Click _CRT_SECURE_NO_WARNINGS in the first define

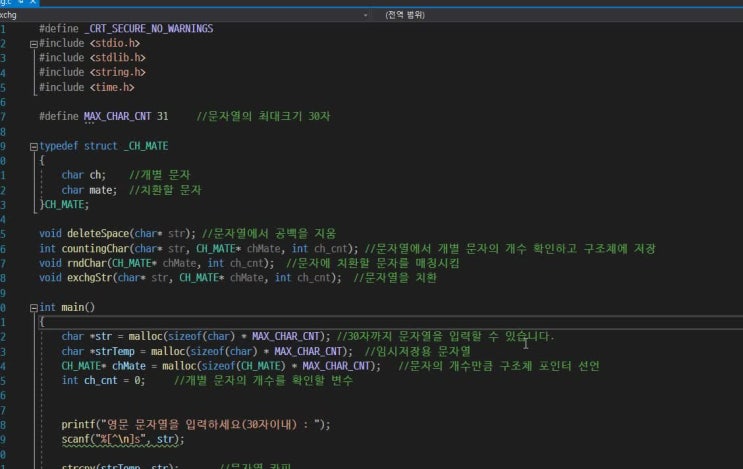pos(149,28)
